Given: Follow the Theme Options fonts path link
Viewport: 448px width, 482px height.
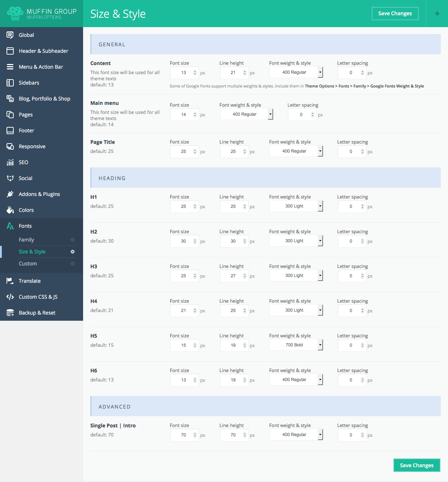Looking at the screenshot, I should (x=365, y=86).
